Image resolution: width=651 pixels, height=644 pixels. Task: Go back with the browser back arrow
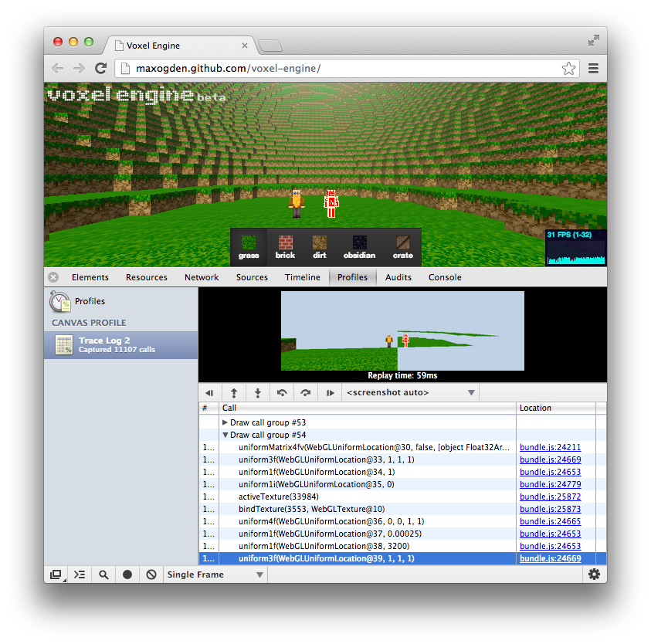pos(58,69)
